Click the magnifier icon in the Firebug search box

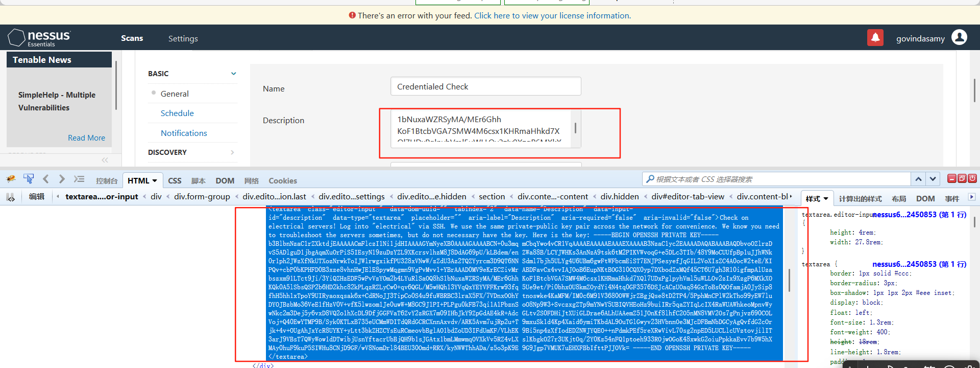click(650, 179)
